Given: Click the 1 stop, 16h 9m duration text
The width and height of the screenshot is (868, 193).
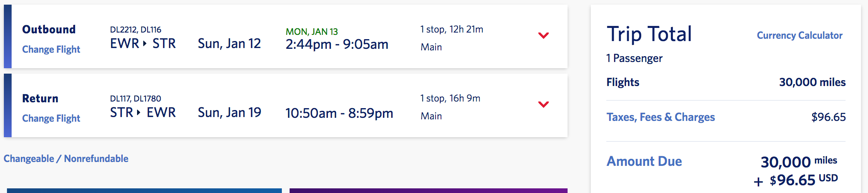Looking at the screenshot, I should (450, 98).
